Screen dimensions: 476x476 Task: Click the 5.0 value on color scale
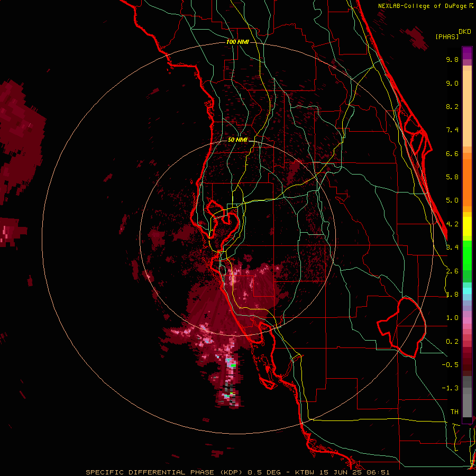click(452, 200)
